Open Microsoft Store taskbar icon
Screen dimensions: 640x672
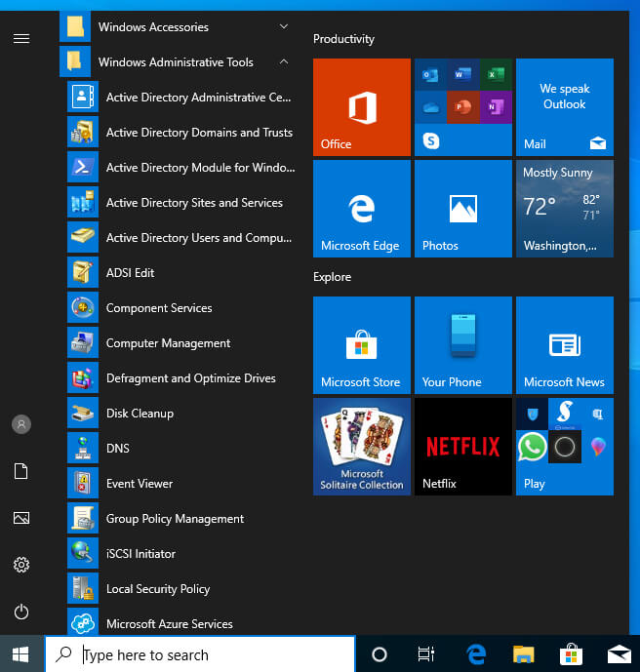(x=571, y=654)
